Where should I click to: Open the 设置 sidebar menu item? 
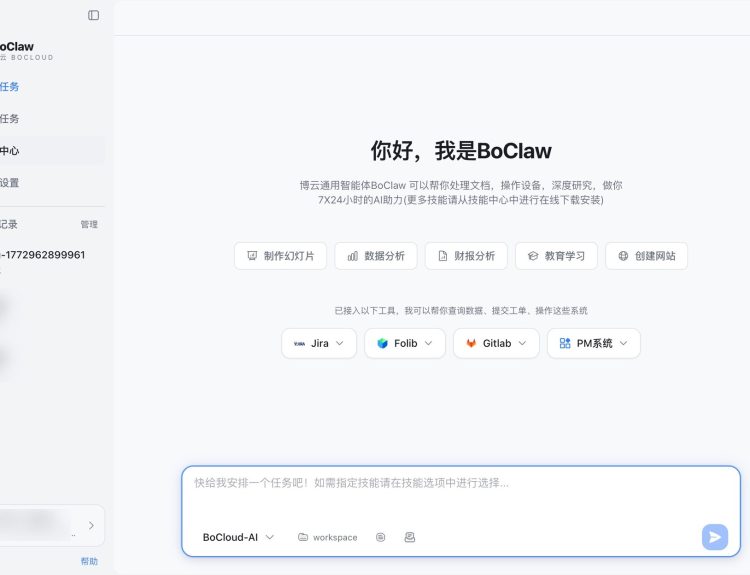click(10, 183)
